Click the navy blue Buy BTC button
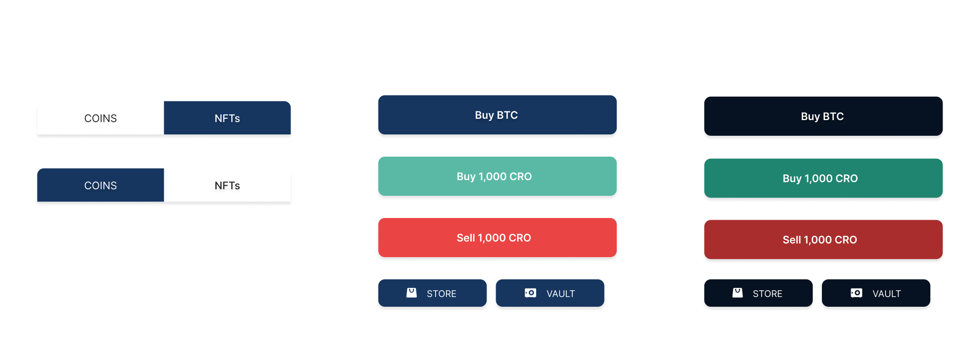Image resolution: width=980 pixels, height=362 pixels. [x=497, y=115]
